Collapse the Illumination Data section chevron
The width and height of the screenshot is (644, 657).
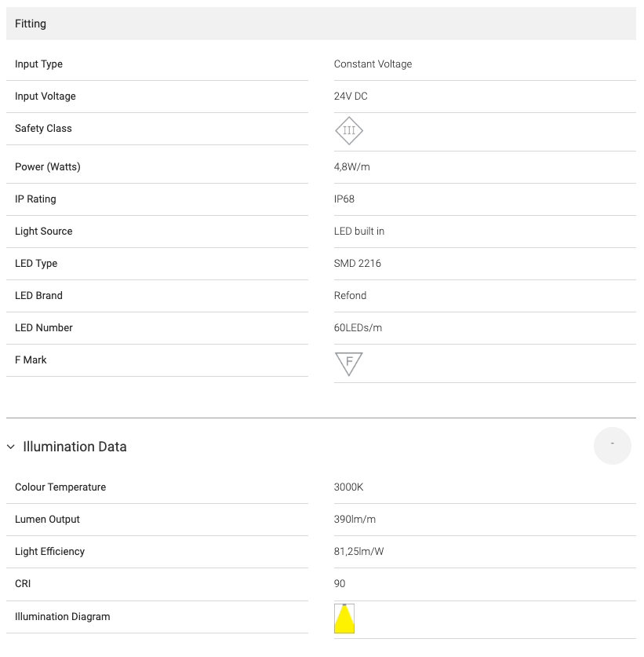(x=11, y=447)
